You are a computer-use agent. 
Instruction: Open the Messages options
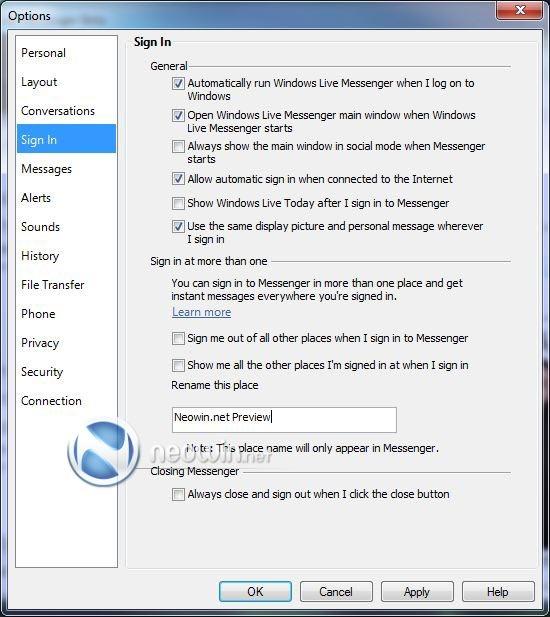coord(66,169)
